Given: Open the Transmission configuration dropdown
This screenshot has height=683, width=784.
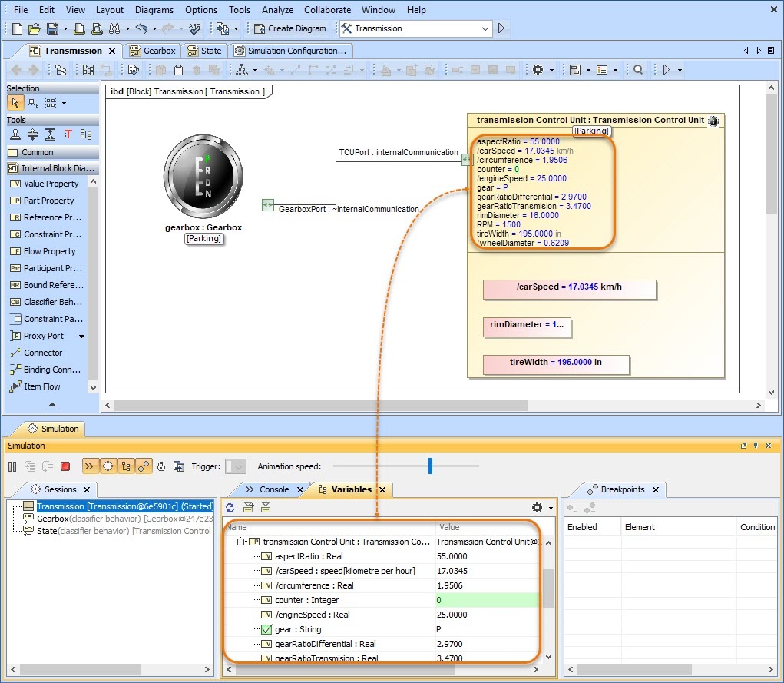Looking at the screenshot, I should [485, 28].
